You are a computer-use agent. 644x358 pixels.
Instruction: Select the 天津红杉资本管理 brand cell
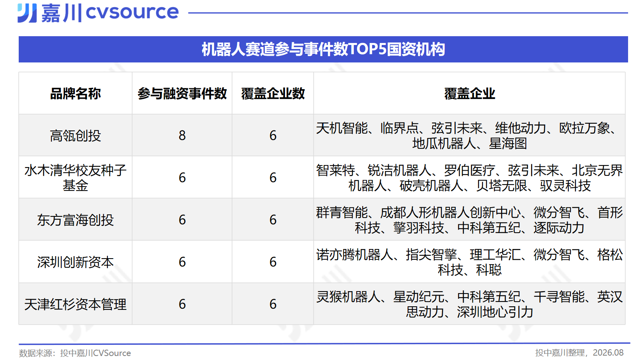pyautogui.click(x=75, y=304)
